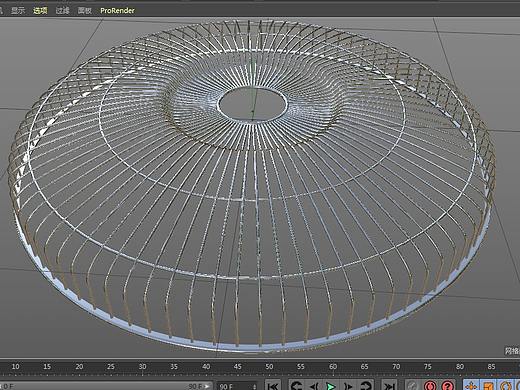Click the grey record key icon

[x=412, y=386]
